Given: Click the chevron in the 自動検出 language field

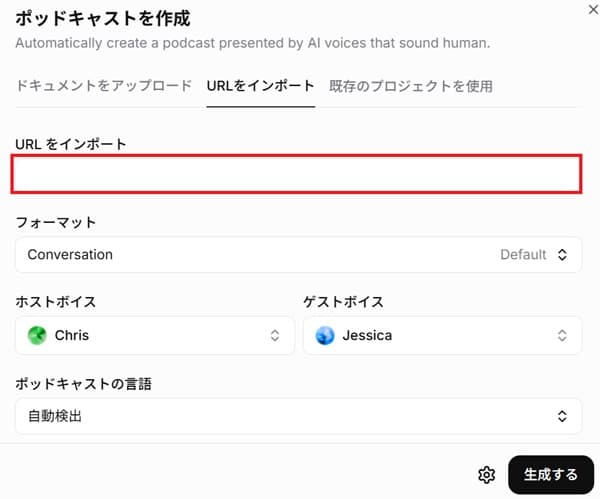Looking at the screenshot, I should tap(562, 415).
